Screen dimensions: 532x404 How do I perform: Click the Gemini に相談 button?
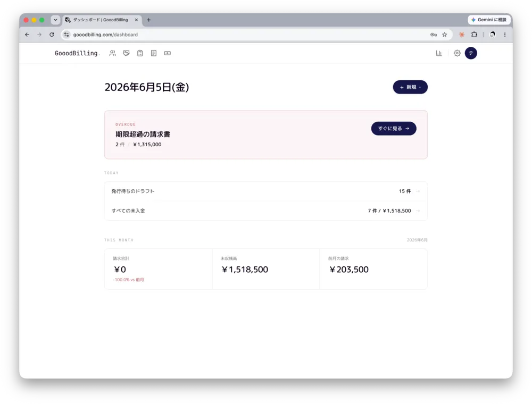[489, 20]
